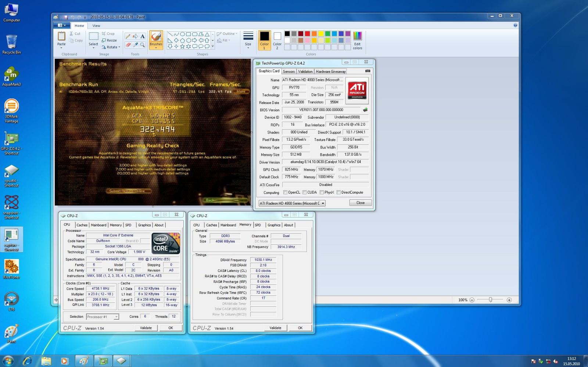This screenshot has width=588, height=367.
Task: Select the Text tool in Paint
Action: [x=143, y=36]
